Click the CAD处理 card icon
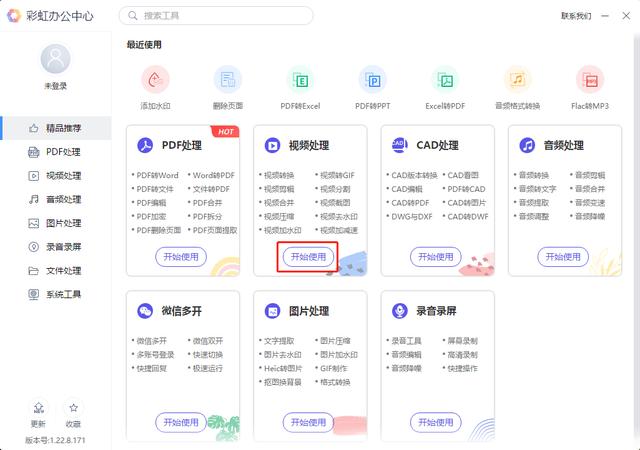The image size is (640, 450). (x=400, y=145)
